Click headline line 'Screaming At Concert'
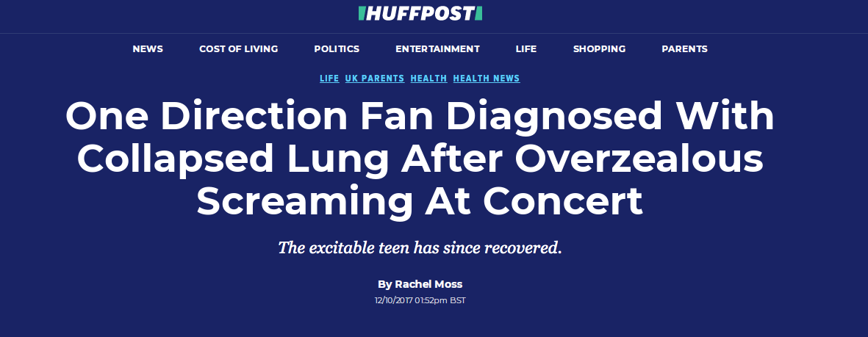Screen dimensions: 868x337 click(x=420, y=201)
